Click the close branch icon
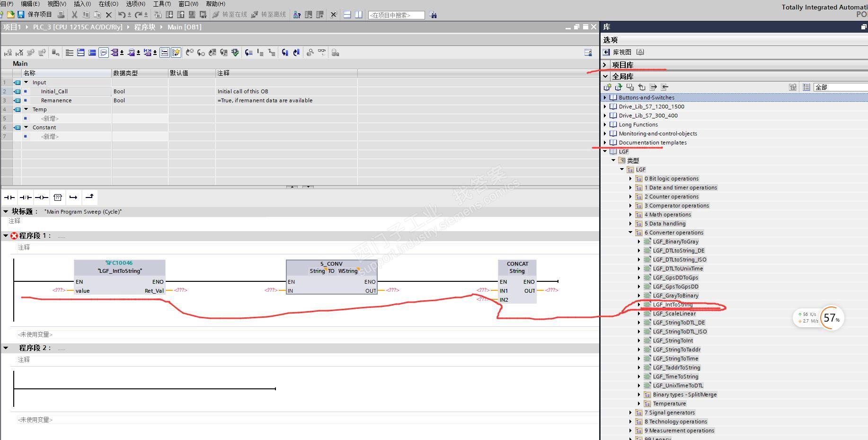The image size is (868, 440). click(x=89, y=197)
